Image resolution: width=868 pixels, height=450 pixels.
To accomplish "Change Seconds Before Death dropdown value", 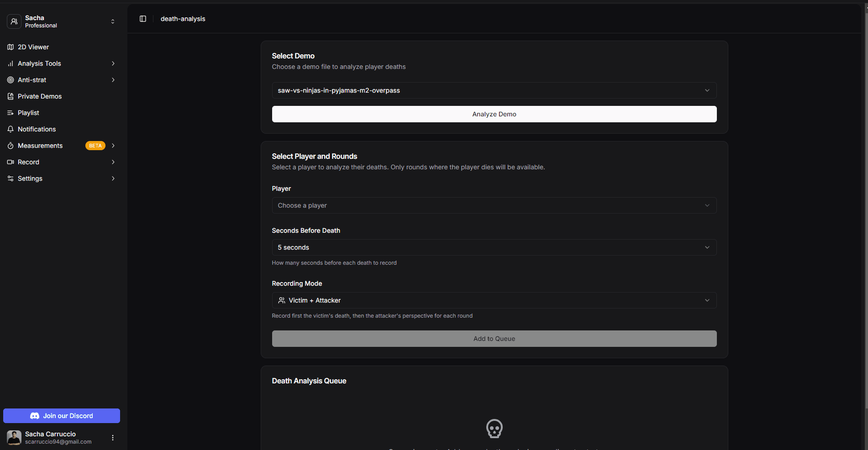I will 494,247.
